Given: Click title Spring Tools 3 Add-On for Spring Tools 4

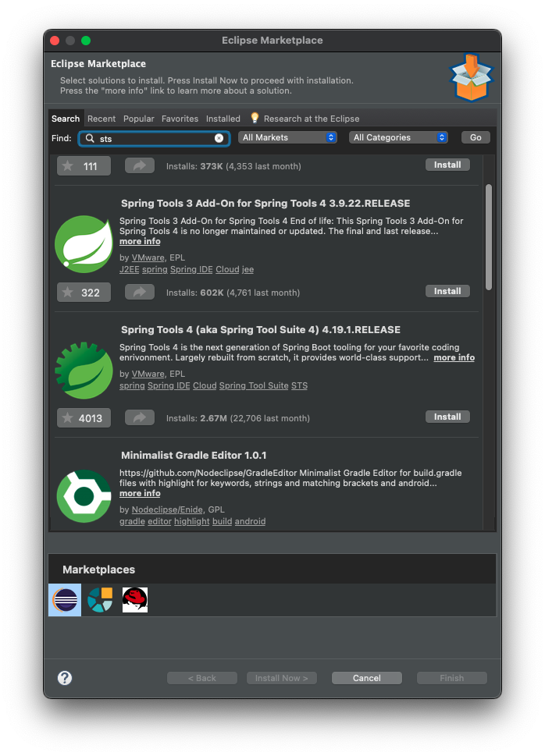Looking at the screenshot, I should pos(265,203).
